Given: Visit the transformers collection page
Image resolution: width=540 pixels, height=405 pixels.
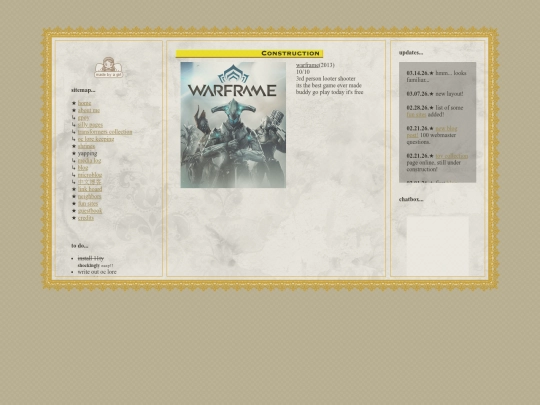Looking at the screenshot, I should tap(105, 132).
